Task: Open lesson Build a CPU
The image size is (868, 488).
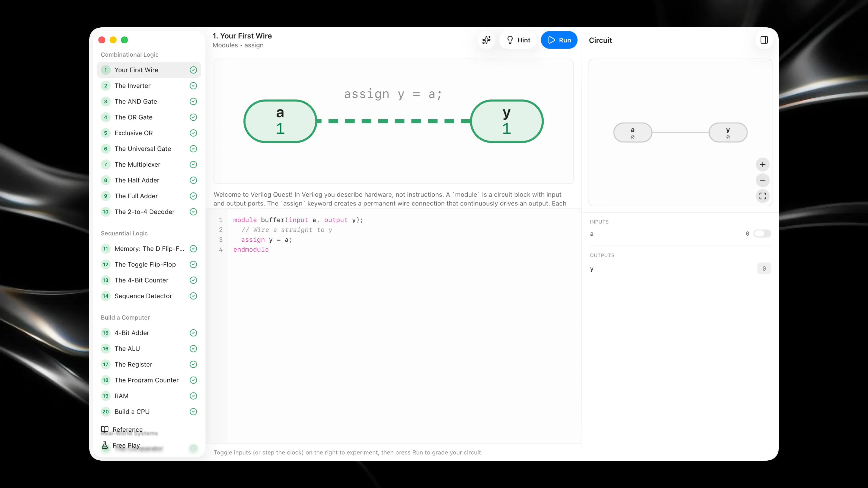Action: [x=149, y=412]
